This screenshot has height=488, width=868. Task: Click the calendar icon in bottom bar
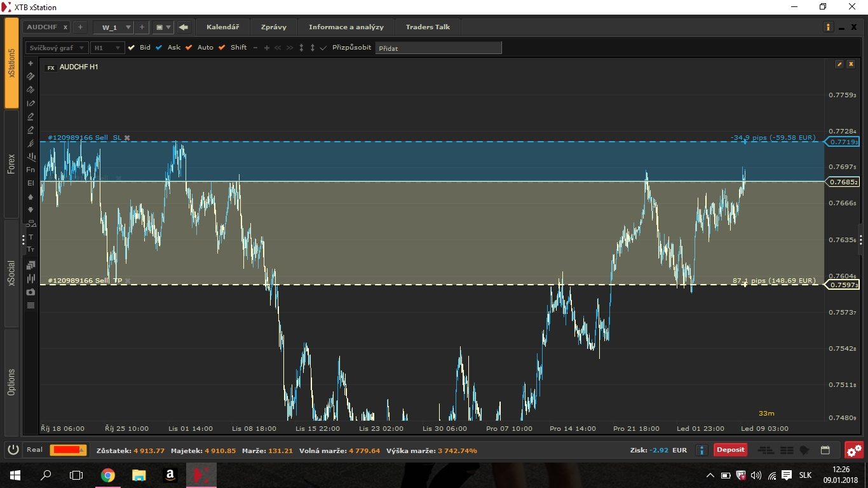tap(825, 450)
